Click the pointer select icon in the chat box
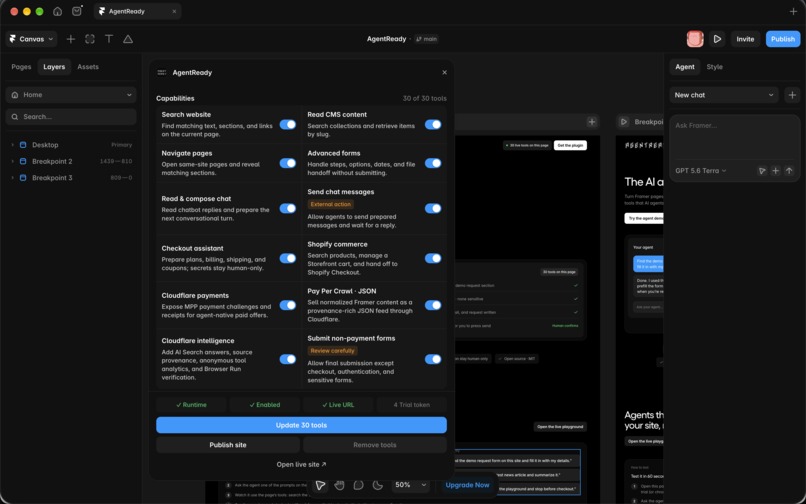 pyautogui.click(x=762, y=171)
